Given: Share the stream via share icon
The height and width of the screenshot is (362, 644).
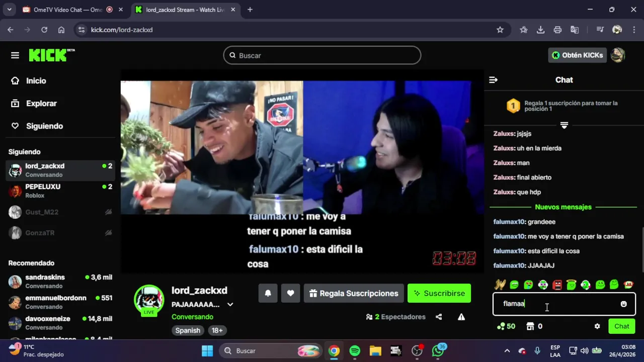Looking at the screenshot, I should click(439, 317).
